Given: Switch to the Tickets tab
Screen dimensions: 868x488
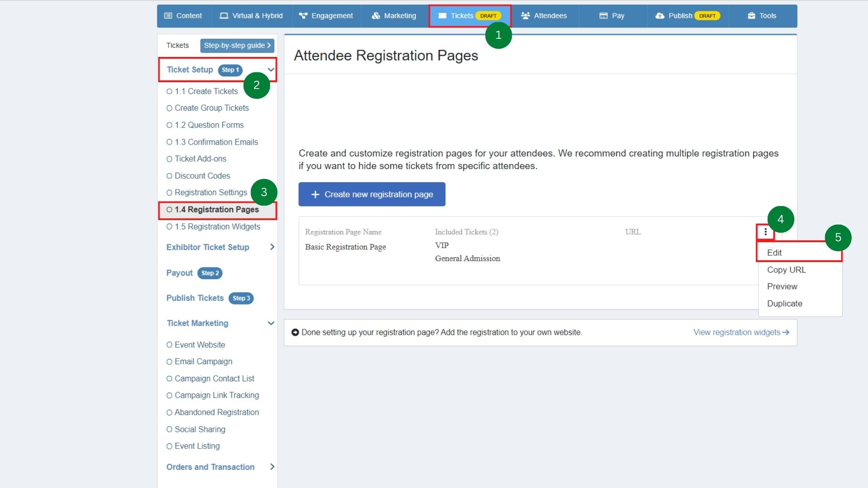Looking at the screenshot, I should point(462,15).
